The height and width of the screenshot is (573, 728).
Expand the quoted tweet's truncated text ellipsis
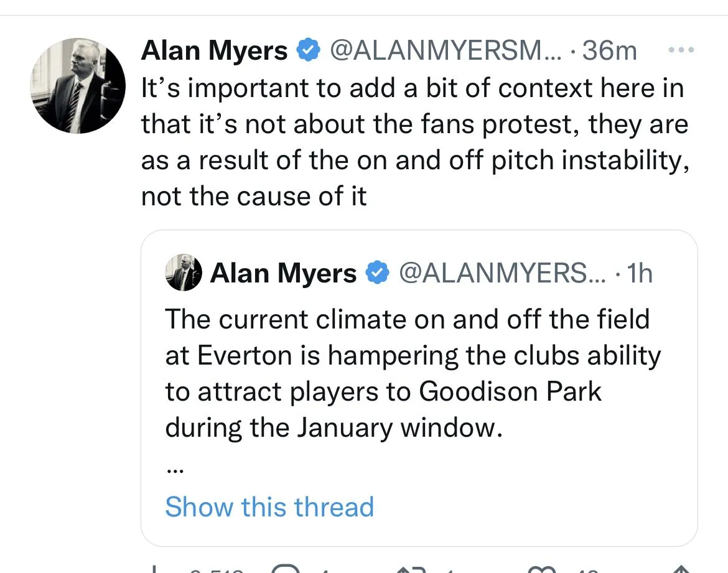(175, 470)
